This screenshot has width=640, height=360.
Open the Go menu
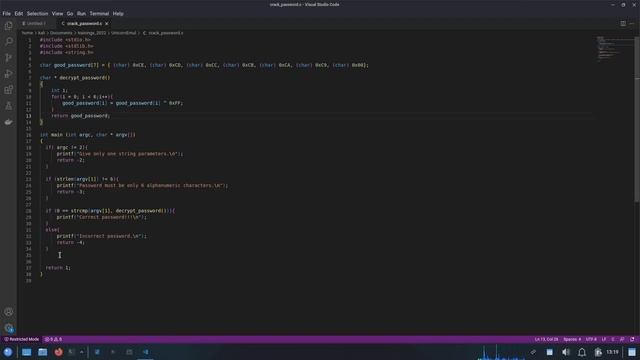click(70, 13)
